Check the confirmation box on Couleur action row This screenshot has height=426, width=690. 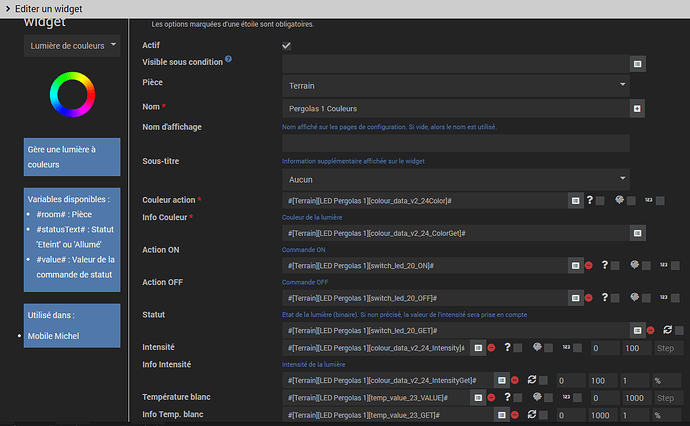tap(600, 201)
